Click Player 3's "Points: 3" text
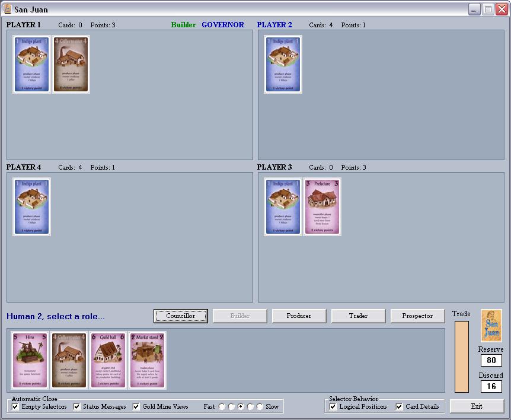The height and width of the screenshot is (420, 511). [x=353, y=168]
